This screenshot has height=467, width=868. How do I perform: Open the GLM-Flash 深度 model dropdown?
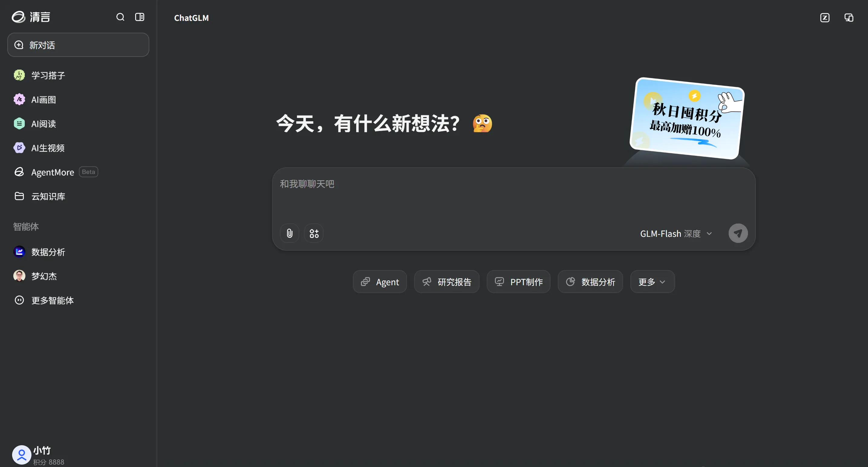coord(676,233)
